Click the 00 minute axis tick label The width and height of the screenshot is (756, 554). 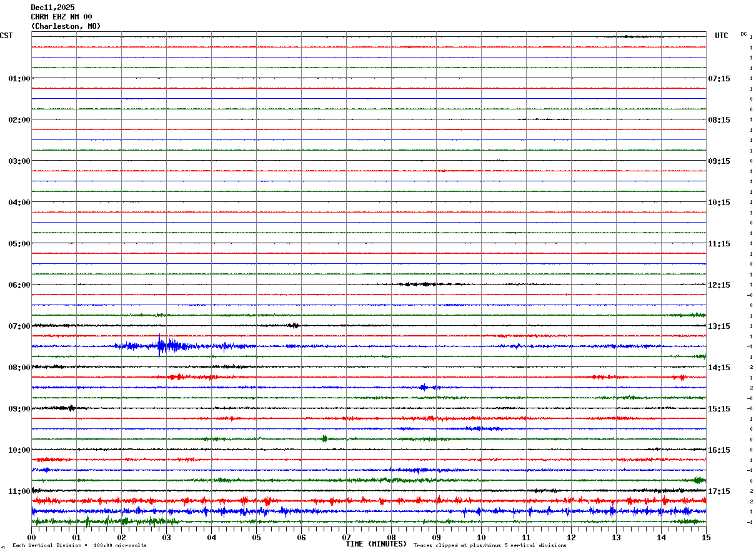pyautogui.click(x=32, y=537)
